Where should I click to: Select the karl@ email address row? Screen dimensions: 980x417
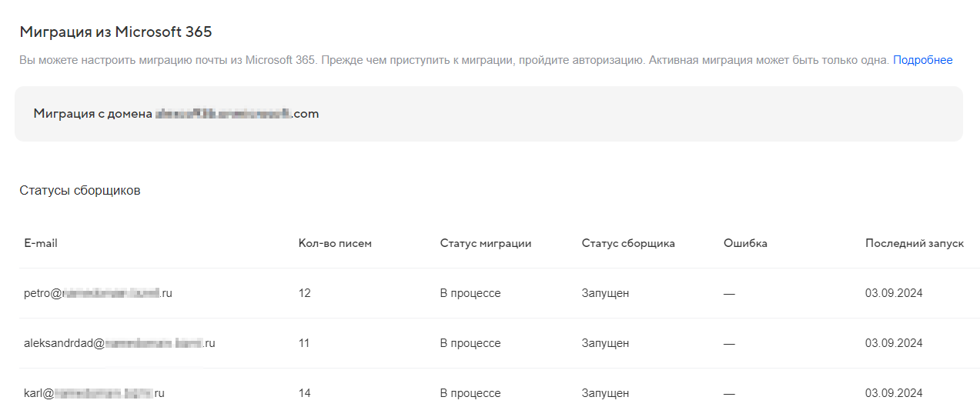click(94, 393)
